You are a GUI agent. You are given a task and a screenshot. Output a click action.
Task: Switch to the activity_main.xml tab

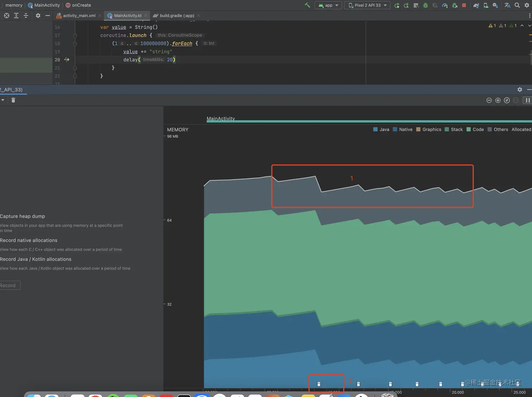coord(79,15)
